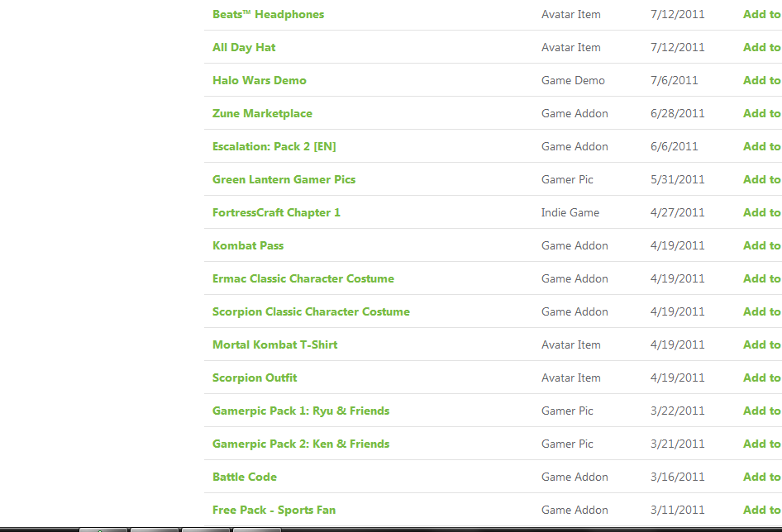Screen dimensions: 782x532
Task: Open the All Day Hat link
Action: pyautogui.click(x=244, y=47)
